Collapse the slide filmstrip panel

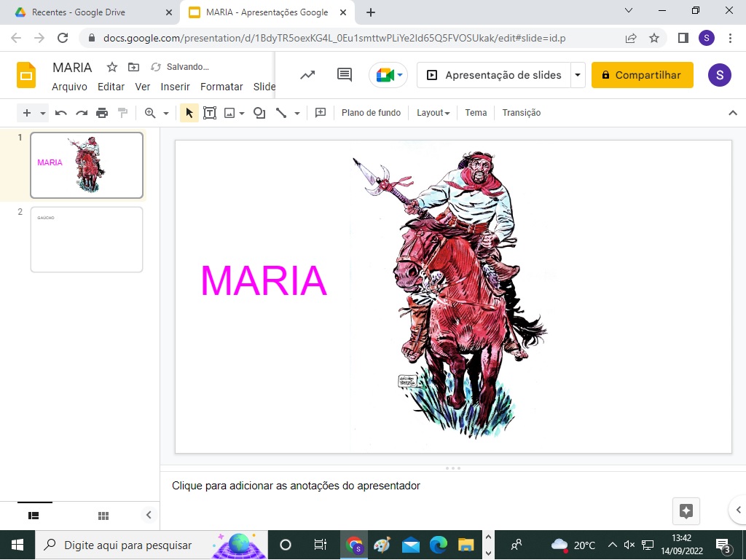149,515
